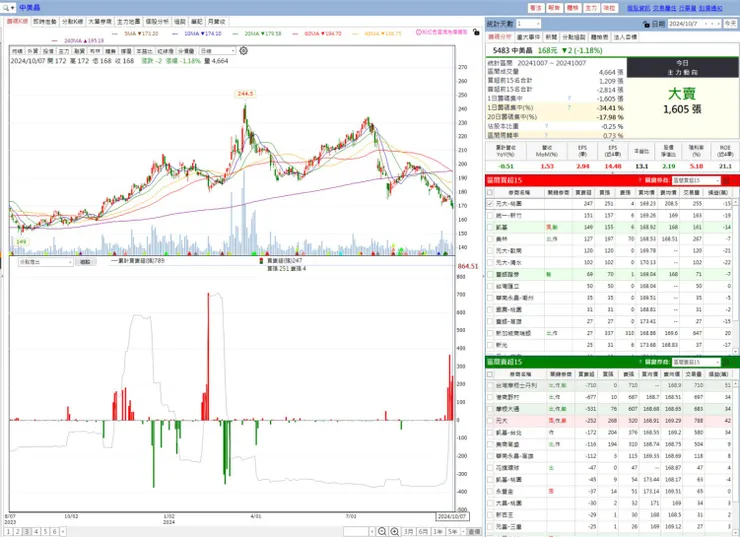Viewport: 740px width, 537px height.
Task: Check the 凱基 buy-side row checkbox
Action: pyautogui.click(x=490, y=227)
